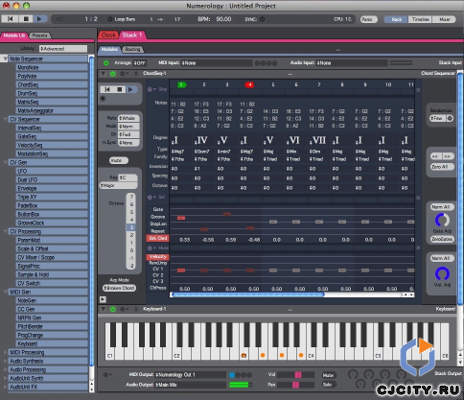Viewport: 464px width, 400px height.
Task: Open the Major scale dropdown
Action: (118, 186)
